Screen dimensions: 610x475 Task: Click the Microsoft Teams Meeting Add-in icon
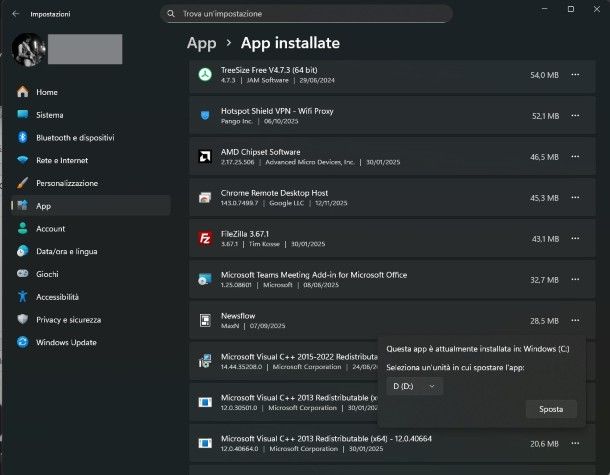pos(205,279)
